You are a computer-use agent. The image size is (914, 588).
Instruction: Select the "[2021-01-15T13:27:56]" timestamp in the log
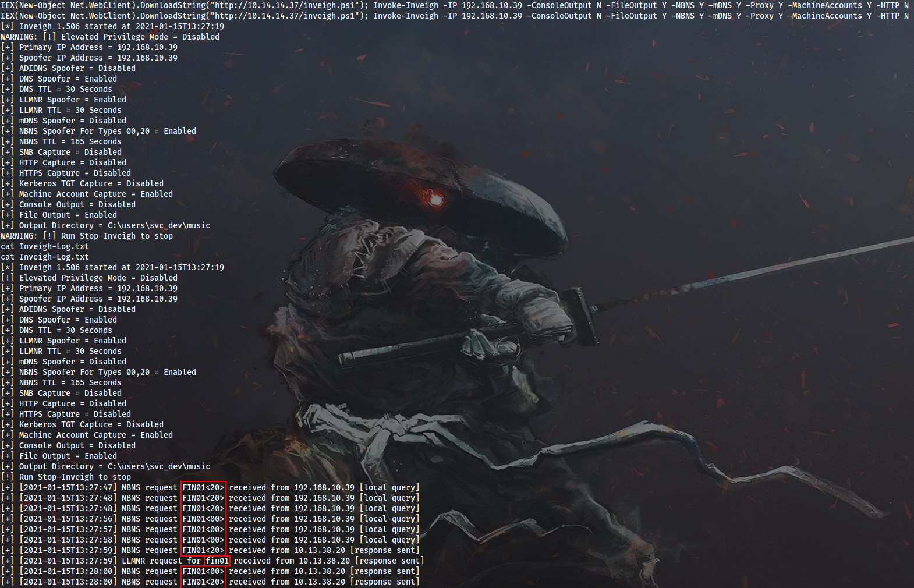[x=68, y=519]
